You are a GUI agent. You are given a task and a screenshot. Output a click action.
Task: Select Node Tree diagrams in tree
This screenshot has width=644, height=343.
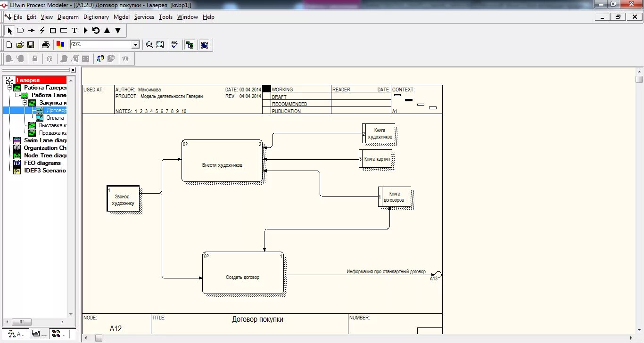click(45, 155)
